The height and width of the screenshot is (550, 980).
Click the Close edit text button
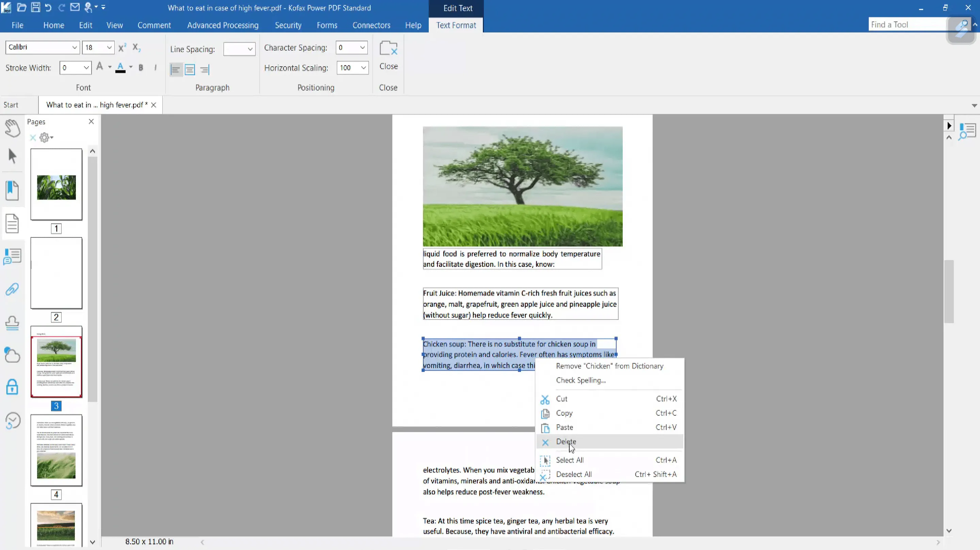point(388,55)
